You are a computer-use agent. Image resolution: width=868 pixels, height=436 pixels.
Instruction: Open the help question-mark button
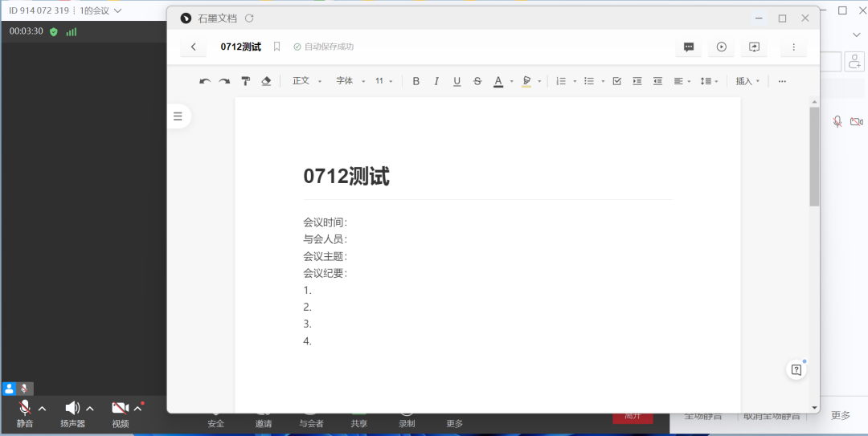pos(796,370)
